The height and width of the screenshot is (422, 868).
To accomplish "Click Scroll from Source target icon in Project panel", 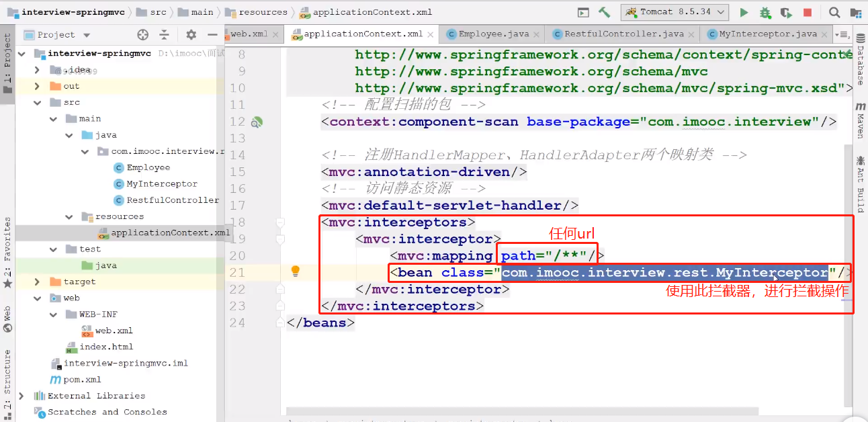I will point(142,35).
